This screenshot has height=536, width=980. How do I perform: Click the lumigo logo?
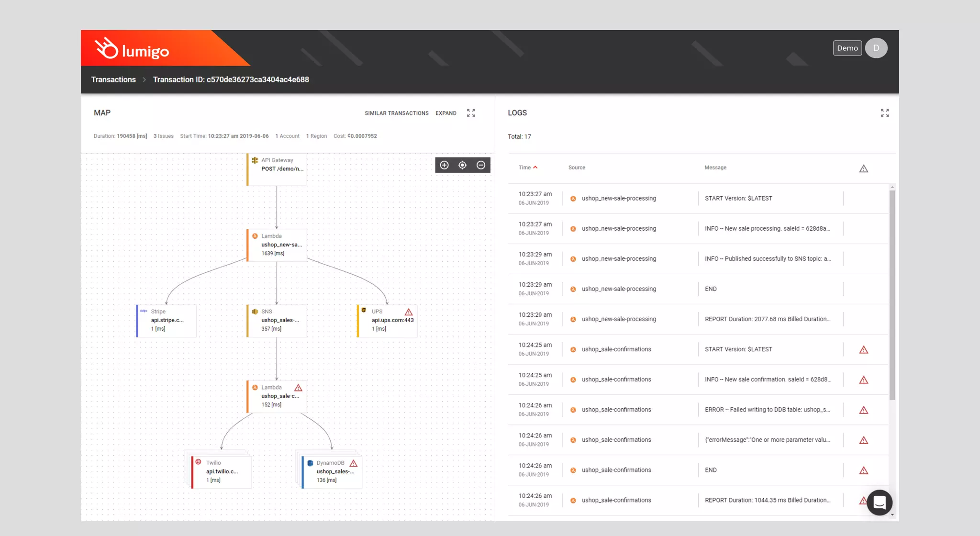[x=133, y=49]
